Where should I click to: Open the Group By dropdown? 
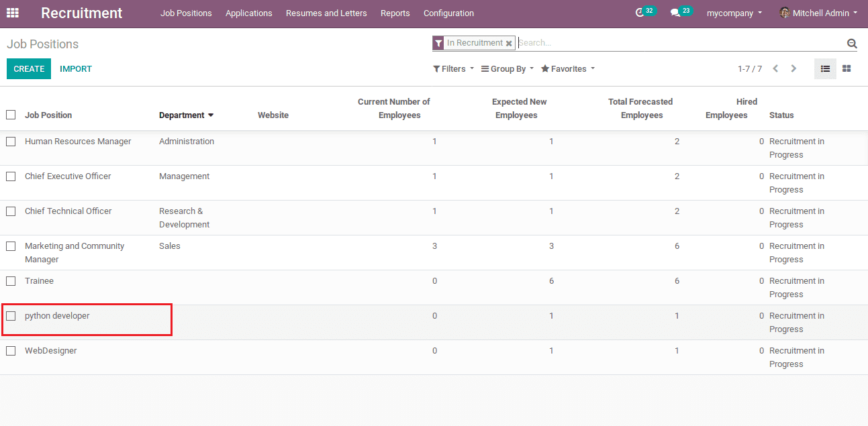[508, 69]
